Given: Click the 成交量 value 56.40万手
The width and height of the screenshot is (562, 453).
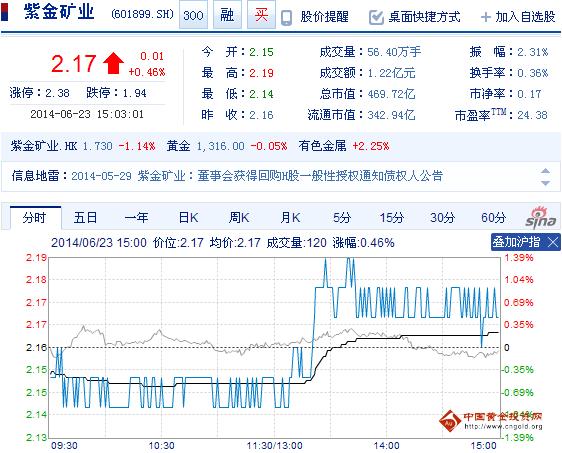Looking at the screenshot, I should [x=394, y=52].
